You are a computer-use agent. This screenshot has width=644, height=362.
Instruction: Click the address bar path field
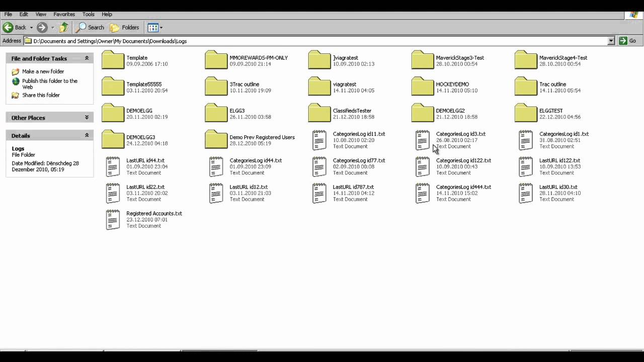319,41
